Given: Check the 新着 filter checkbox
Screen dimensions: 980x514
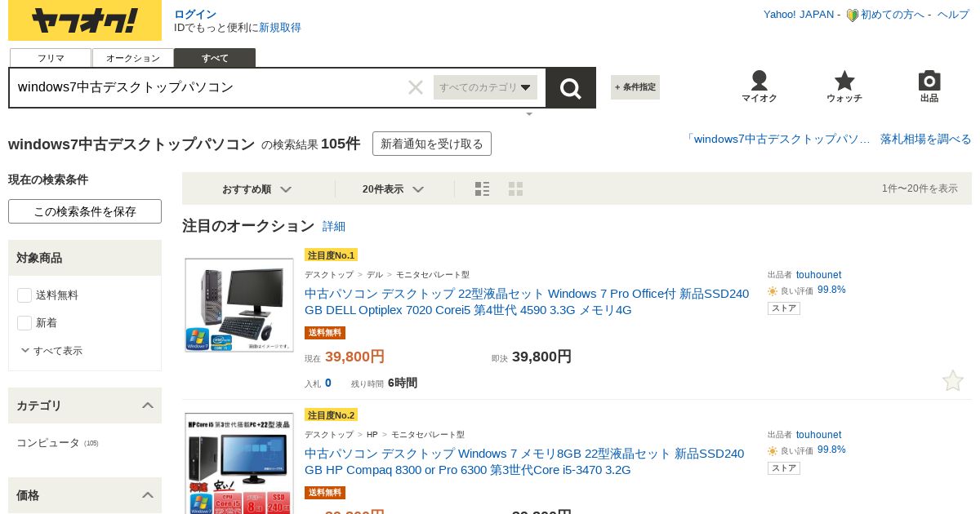Looking at the screenshot, I should (x=24, y=323).
